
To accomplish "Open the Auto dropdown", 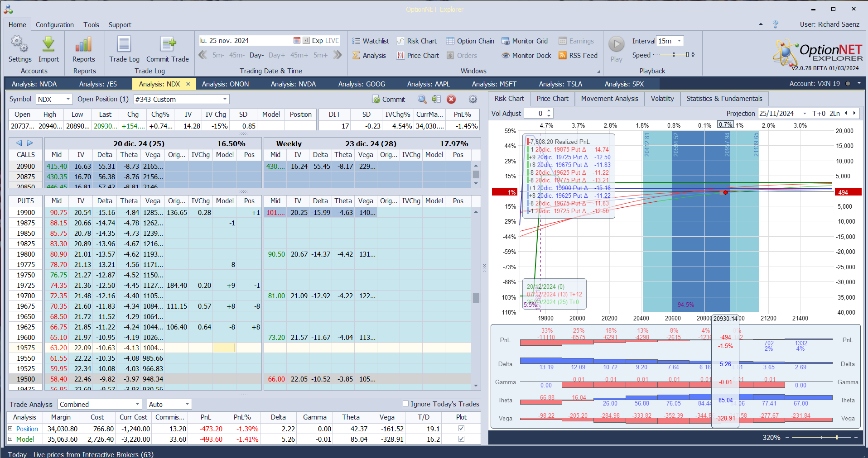I will (187, 404).
